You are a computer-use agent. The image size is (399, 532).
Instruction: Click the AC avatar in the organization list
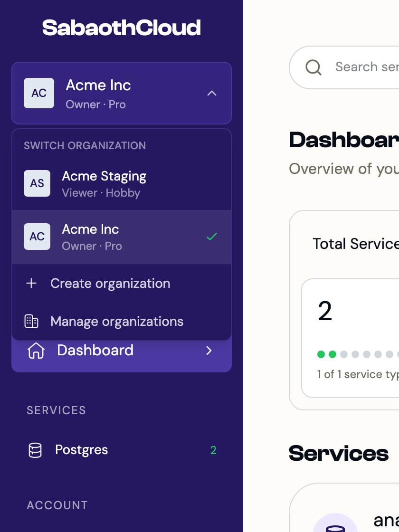(37, 237)
